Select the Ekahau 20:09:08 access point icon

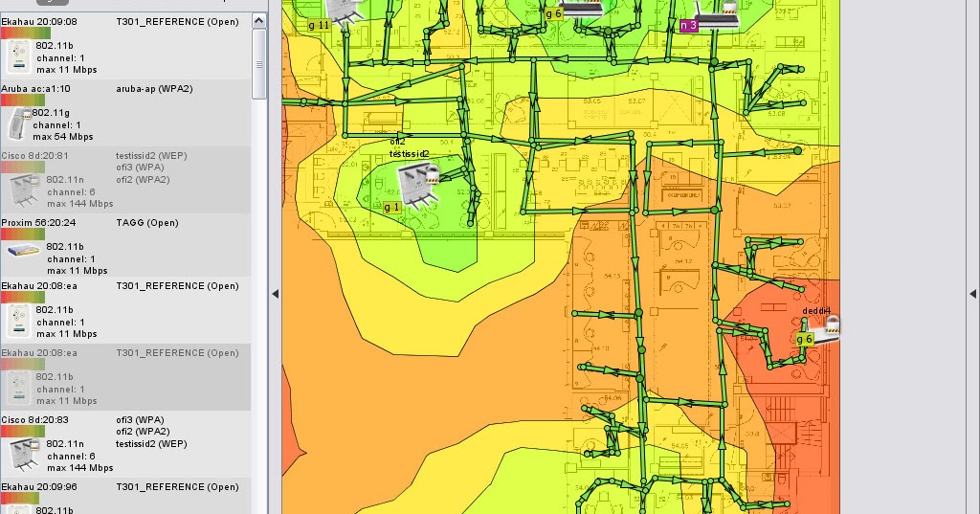point(18,56)
